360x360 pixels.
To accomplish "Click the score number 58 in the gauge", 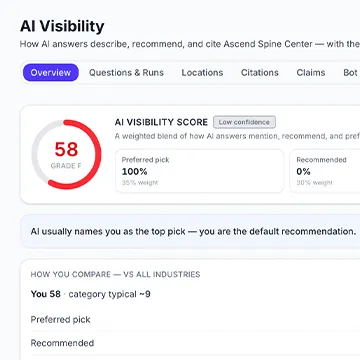I will [66, 149].
